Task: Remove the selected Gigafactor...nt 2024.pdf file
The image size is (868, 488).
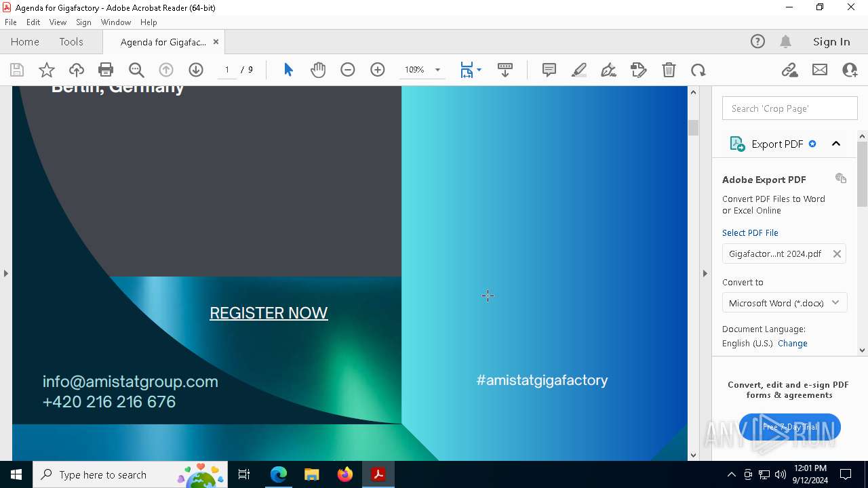Action: click(837, 253)
